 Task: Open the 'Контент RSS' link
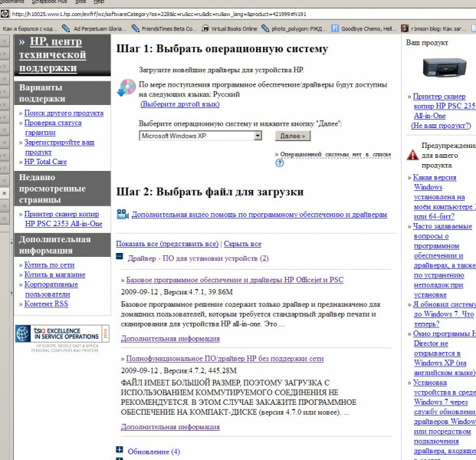click(46, 304)
